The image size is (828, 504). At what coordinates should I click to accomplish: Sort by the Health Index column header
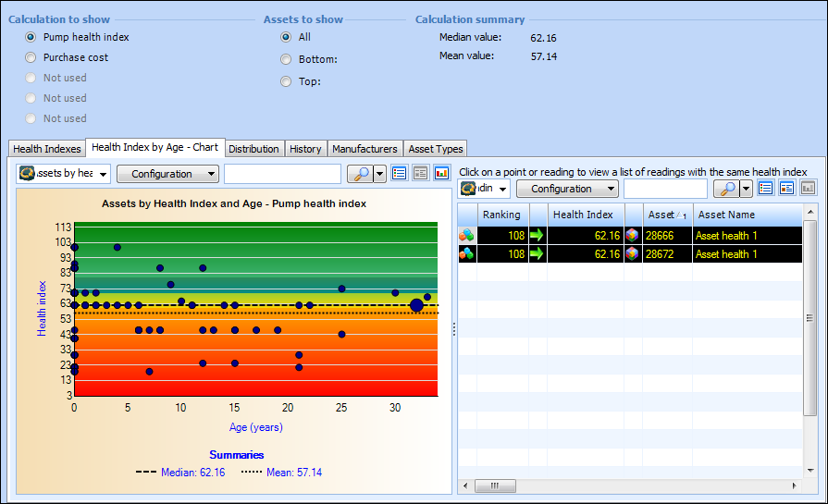(584, 215)
